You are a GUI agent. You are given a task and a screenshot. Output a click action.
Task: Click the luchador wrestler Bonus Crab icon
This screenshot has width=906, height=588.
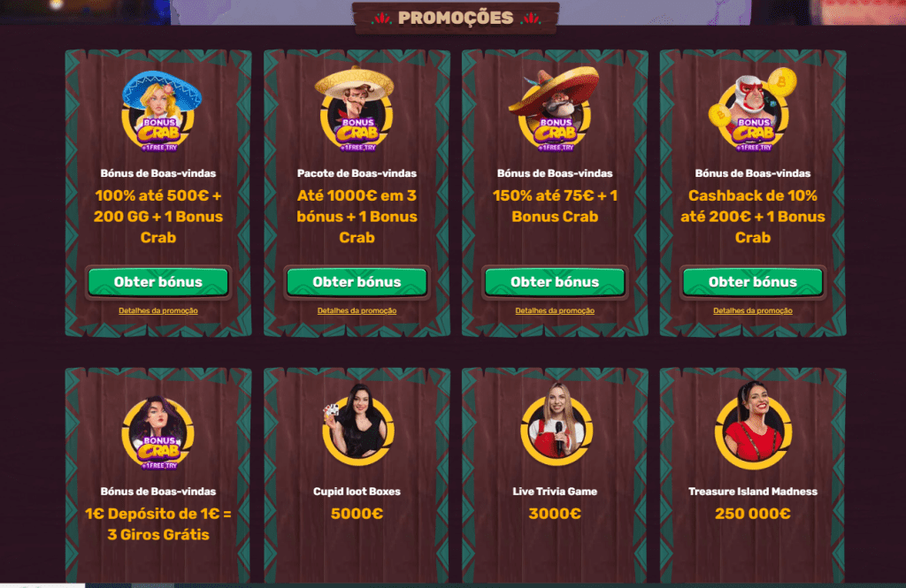pyautogui.click(x=752, y=111)
